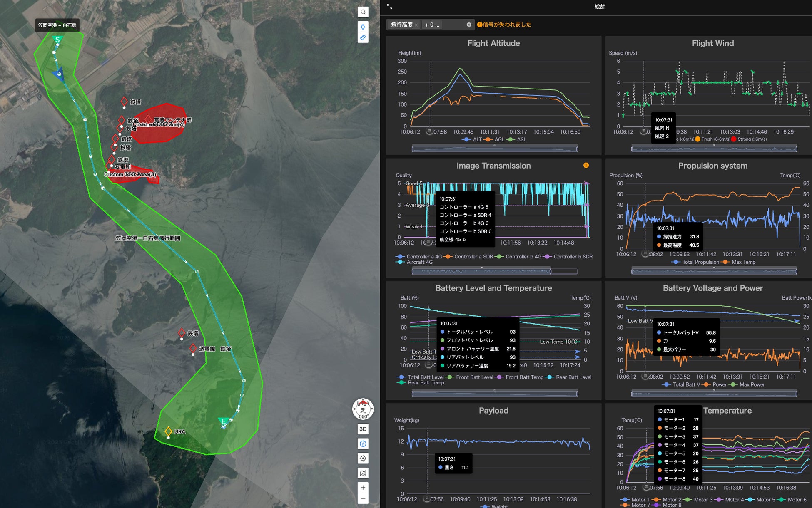Click the map search magnifier icon
Screen dimensions: 812x508
(x=363, y=12)
